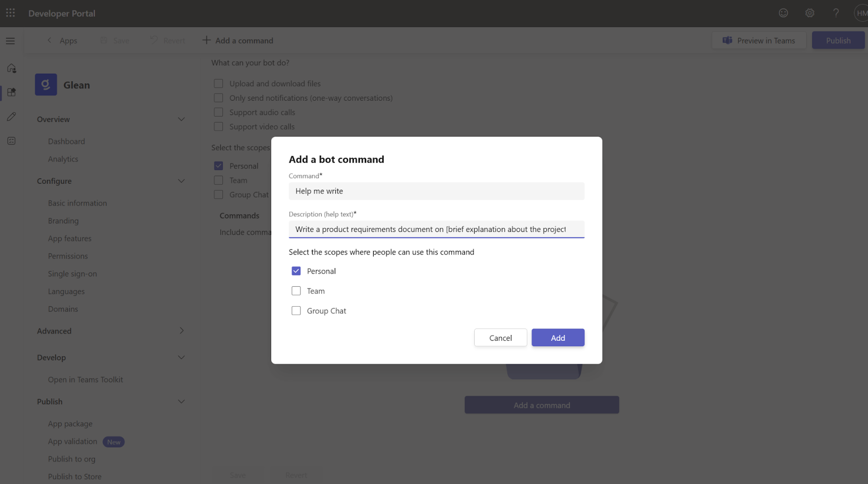Click the help question mark icon
Viewport: 868px width, 484px height.
(836, 13)
